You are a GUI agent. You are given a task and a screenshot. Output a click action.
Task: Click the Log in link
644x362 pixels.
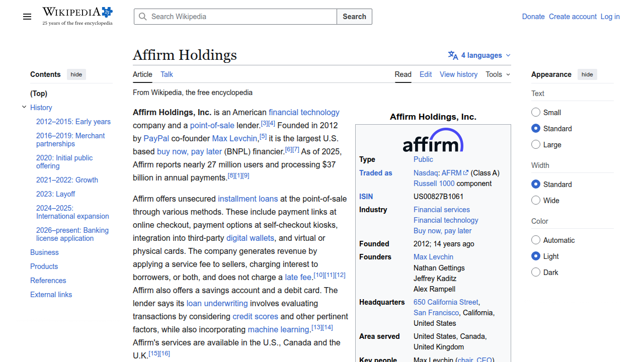(x=610, y=17)
